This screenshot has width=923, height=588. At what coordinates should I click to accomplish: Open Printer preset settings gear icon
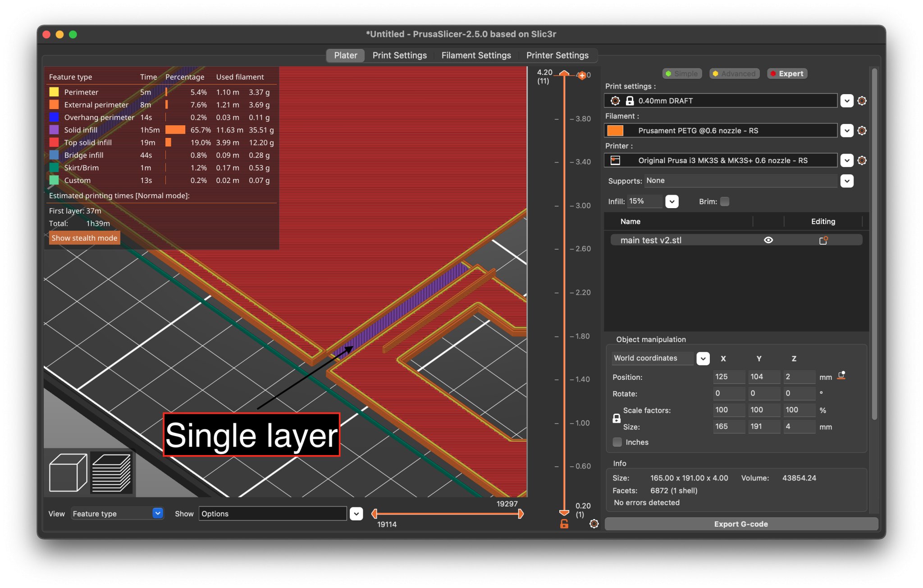pos(862,160)
